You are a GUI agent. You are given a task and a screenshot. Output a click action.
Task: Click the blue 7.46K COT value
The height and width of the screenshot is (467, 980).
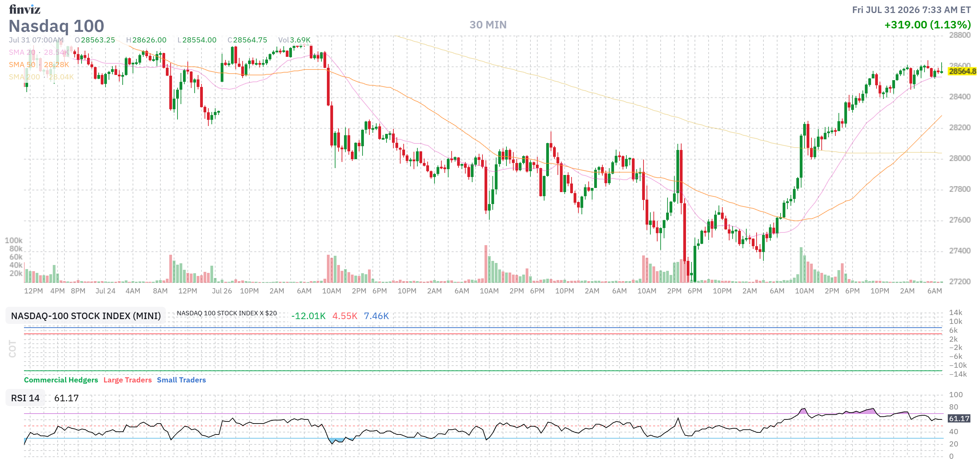(x=376, y=316)
